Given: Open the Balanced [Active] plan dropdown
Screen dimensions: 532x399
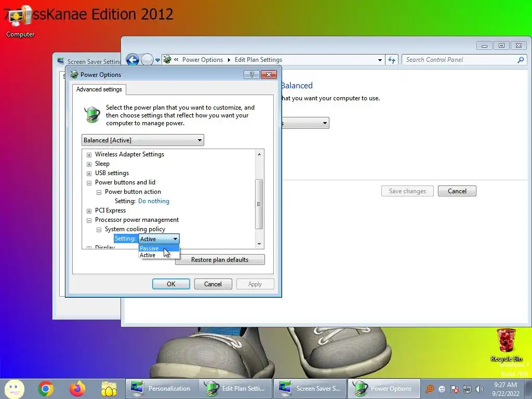Looking at the screenshot, I should click(142, 140).
